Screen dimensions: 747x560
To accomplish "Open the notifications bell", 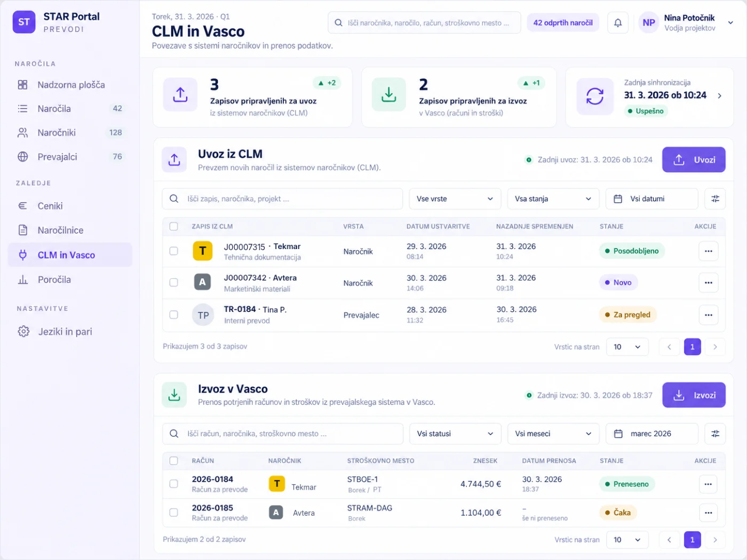I will pos(618,23).
